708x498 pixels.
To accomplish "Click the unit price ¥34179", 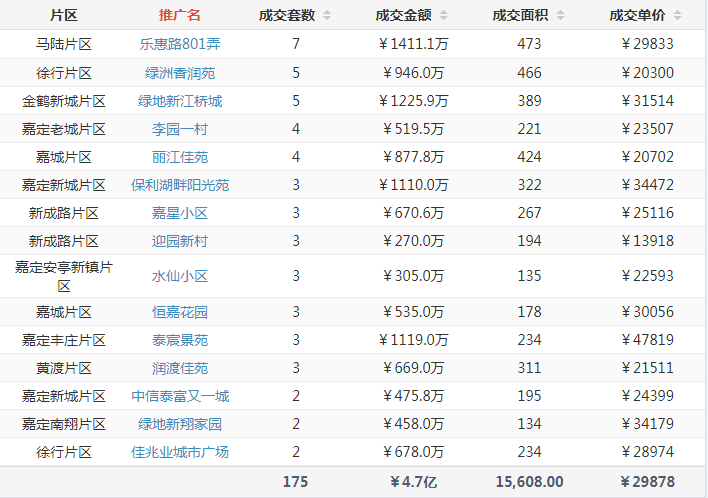I will pyautogui.click(x=647, y=424).
